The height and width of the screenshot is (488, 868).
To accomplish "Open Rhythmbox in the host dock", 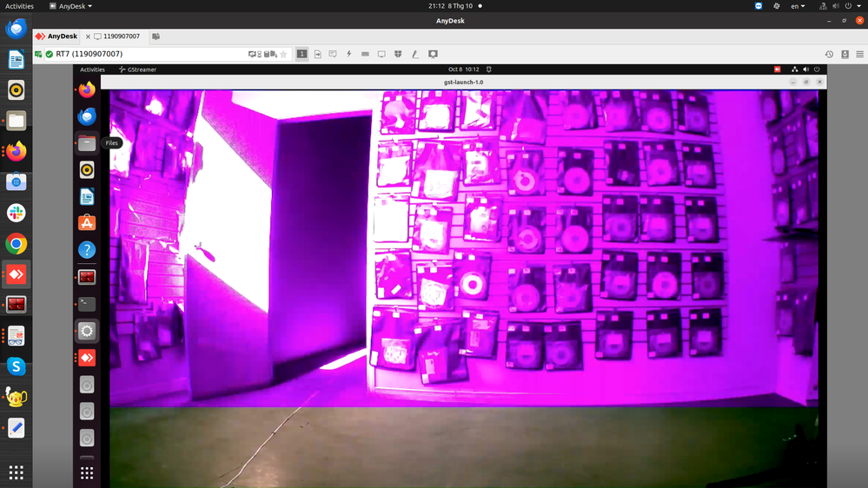I will click(16, 90).
